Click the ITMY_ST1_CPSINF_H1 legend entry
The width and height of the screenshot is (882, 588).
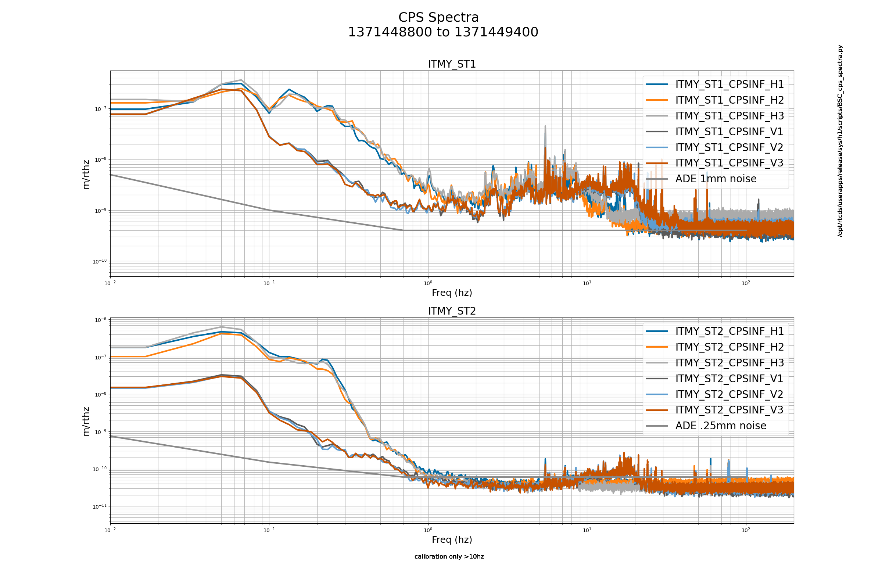click(729, 85)
